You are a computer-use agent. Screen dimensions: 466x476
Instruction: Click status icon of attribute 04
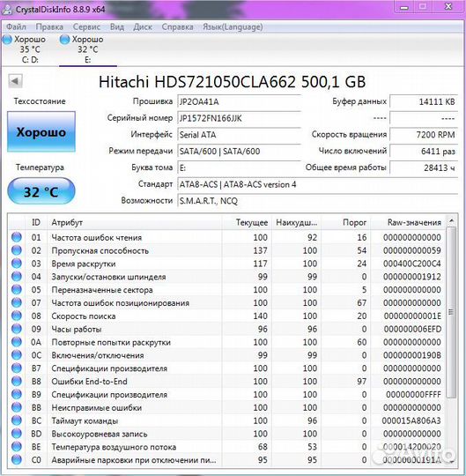click(17, 276)
